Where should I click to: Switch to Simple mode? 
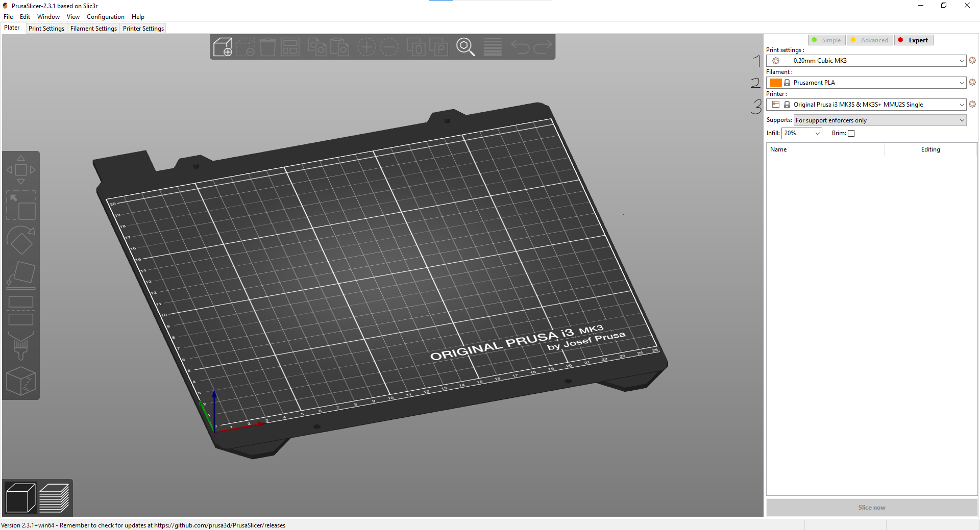tap(827, 40)
